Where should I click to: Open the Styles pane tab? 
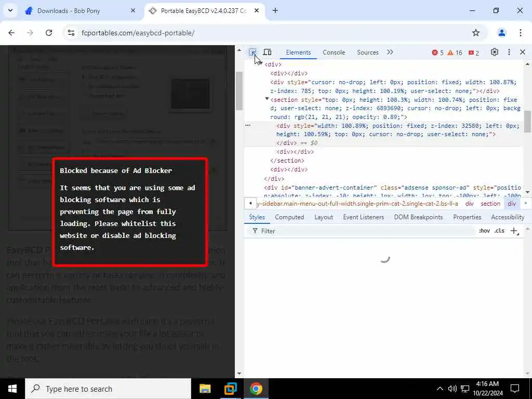[257, 217]
